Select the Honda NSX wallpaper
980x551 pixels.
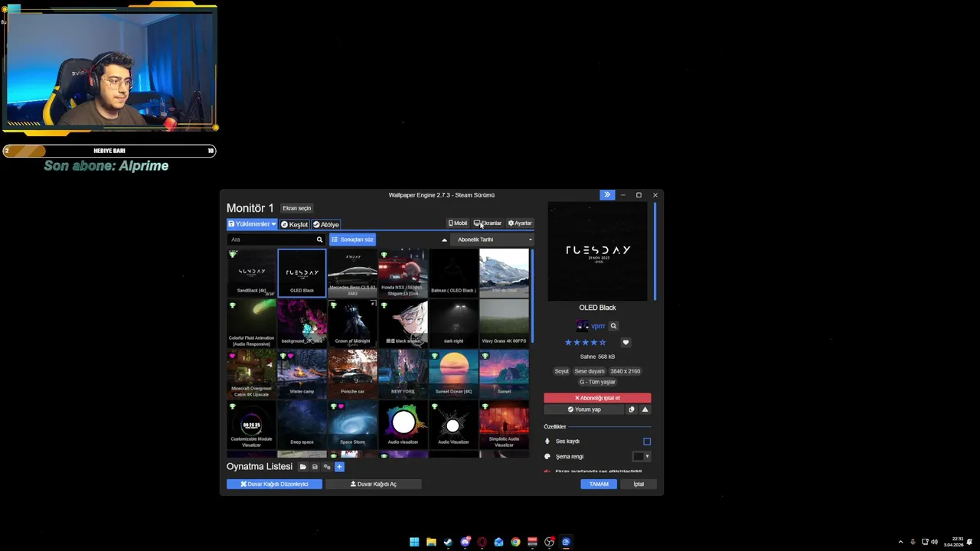click(x=403, y=272)
